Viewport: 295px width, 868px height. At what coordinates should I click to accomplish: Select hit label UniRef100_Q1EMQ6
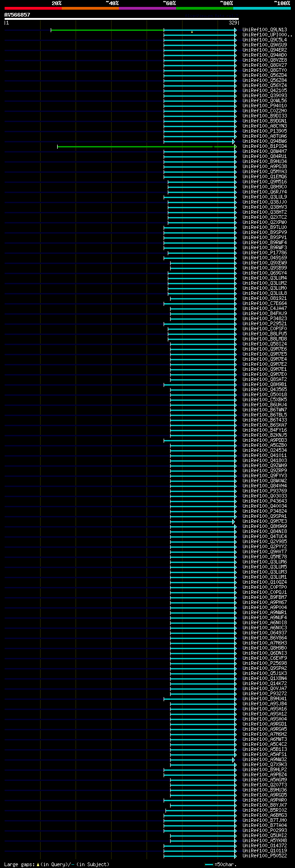(265, 177)
